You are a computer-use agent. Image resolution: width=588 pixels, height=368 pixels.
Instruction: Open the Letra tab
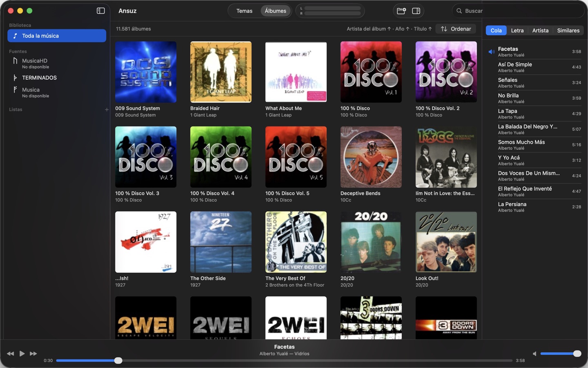tap(517, 30)
